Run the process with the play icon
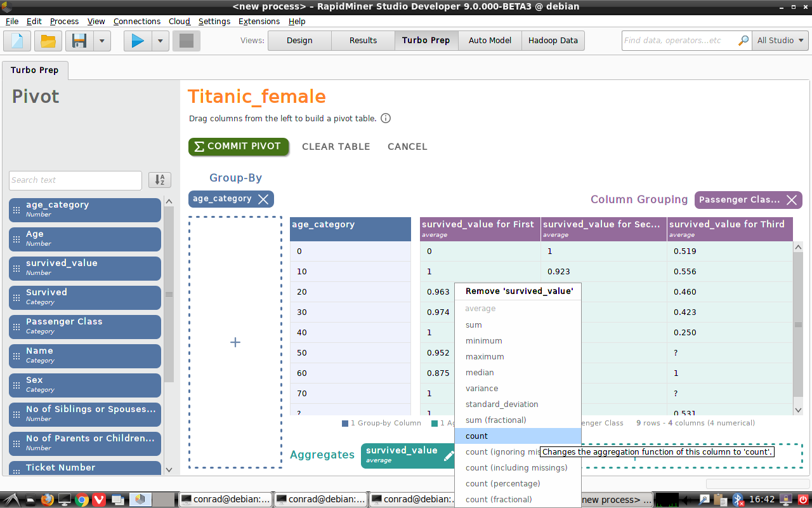The image size is (812, 508). click(x=137, y=40)
